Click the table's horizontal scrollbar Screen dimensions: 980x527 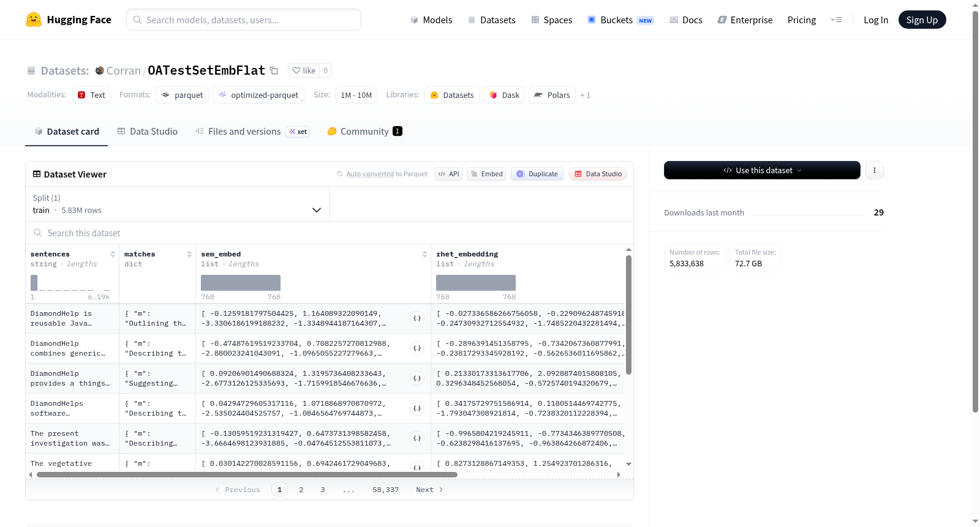[x=247, y=474]
